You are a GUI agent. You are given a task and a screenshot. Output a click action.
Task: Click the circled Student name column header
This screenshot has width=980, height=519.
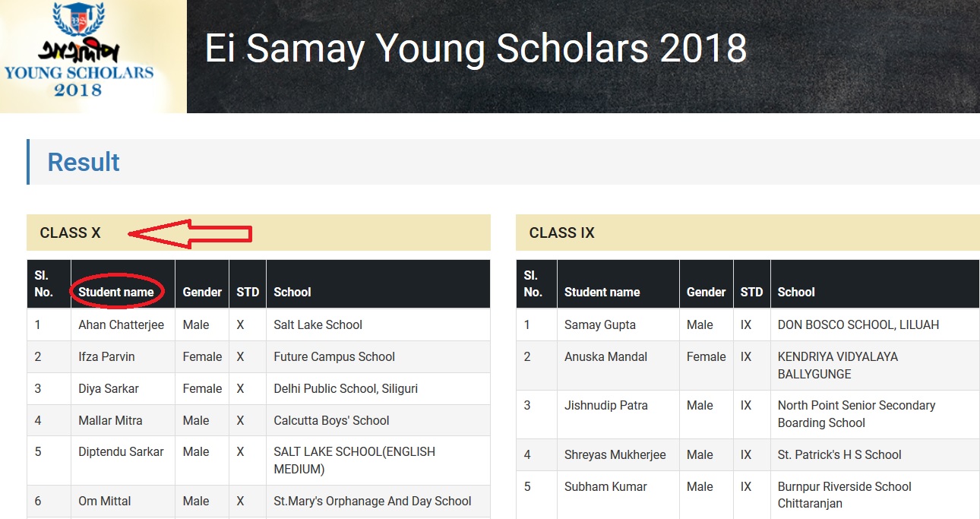115,292
